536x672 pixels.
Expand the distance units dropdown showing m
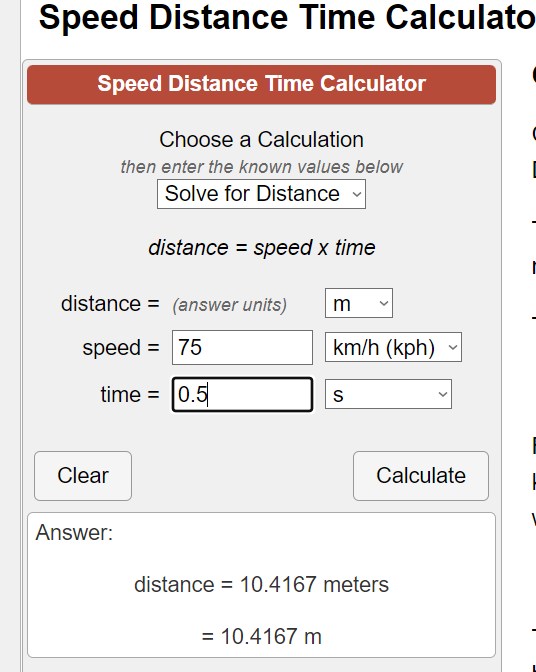[359, 303]
